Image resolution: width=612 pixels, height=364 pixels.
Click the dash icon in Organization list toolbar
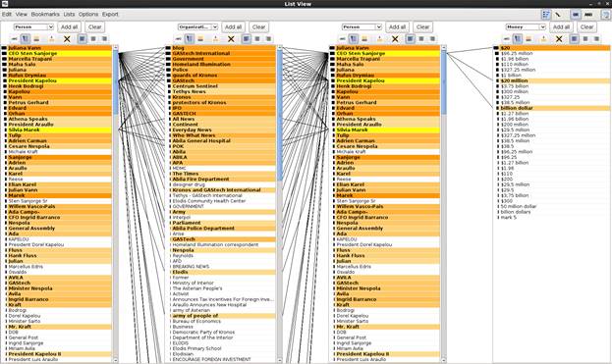pyautogui.click(x=179, y=38)
